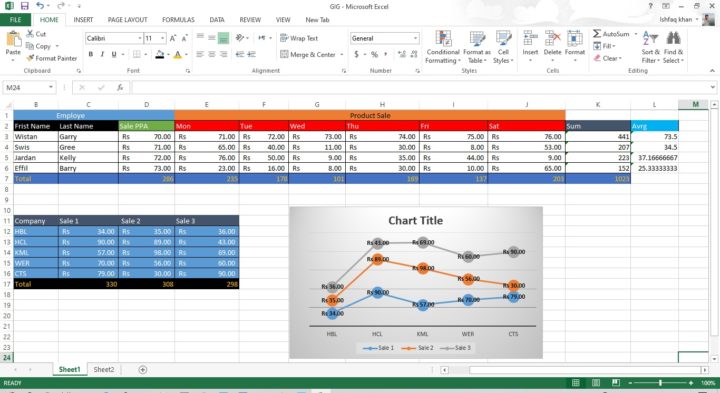Screen dimensions: 720x393
Task: Click Merge & Center button
Action: (x=312, y=55)
